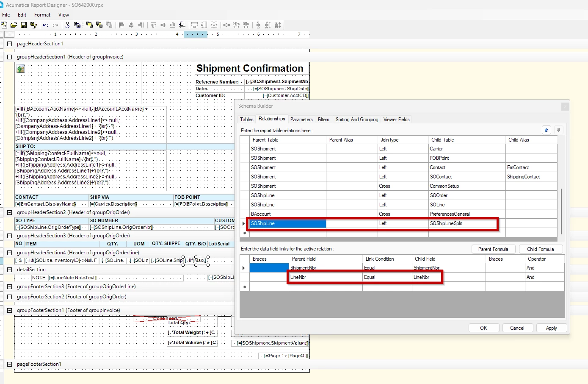Collapse the pageHeaderSection1 section
Screen dimensions: 588x384
click(9, 44)
